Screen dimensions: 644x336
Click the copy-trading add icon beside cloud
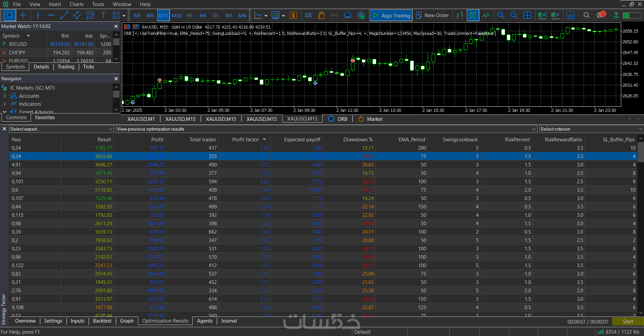point(361,15)
